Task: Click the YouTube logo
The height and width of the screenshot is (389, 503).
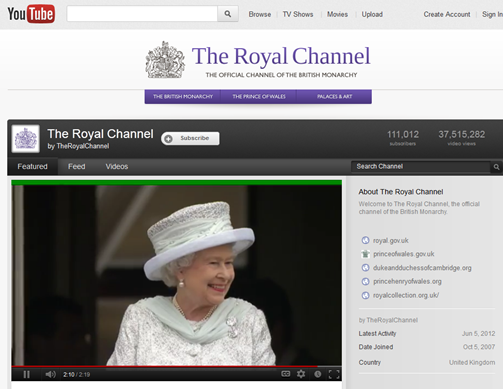Action: 31,14
